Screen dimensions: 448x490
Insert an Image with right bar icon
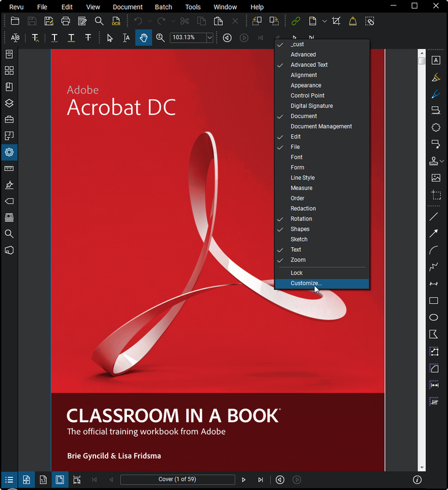pyautogui.click(x=436, y=178)
